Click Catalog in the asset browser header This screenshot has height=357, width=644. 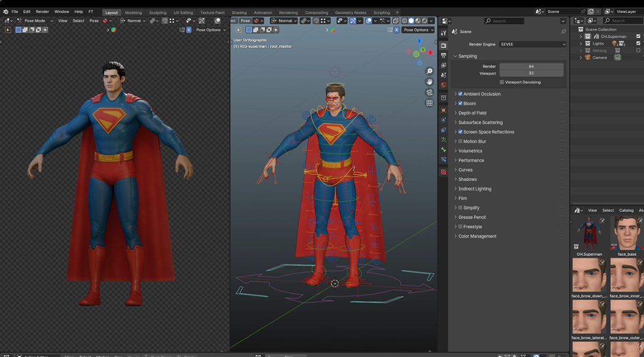coord(626,210)
